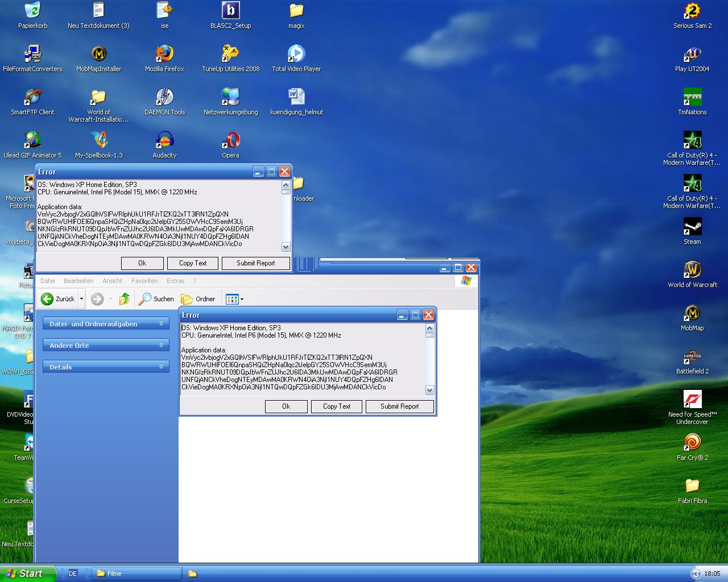Click the up scroll arrow in the Error dialog over Explorer
The width and height of the screenshot is (728, 582).
(430, 329)
